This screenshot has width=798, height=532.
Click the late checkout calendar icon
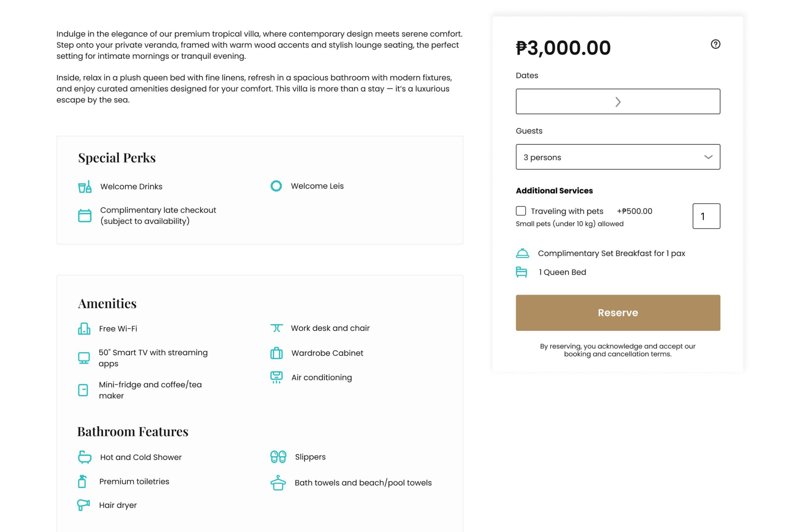tap(85, 215)
